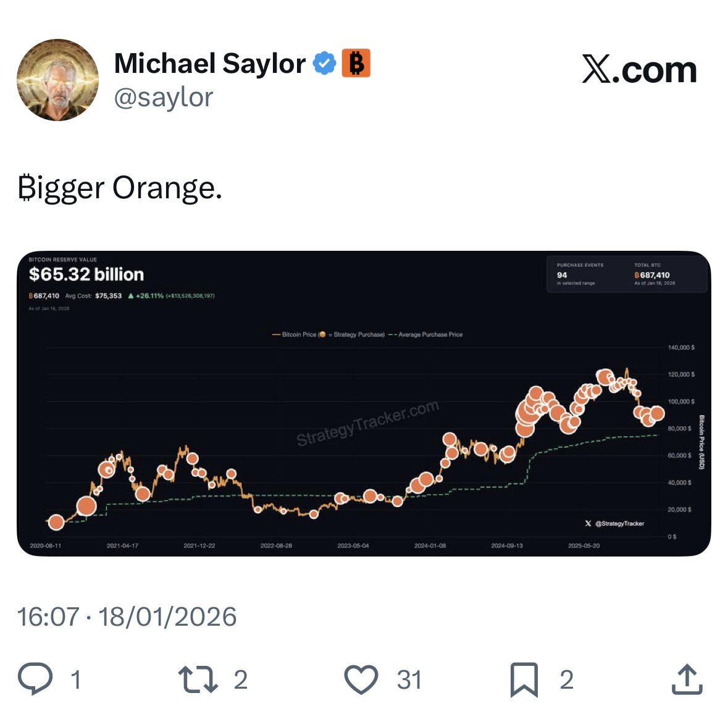Bookmark this tweet via the bookmark icon
Screen dimensions: 728x706
click(524, 679)
